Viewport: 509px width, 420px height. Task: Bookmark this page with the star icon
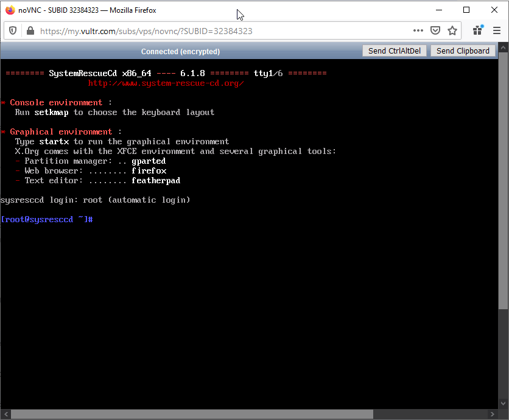coord(452,30)
